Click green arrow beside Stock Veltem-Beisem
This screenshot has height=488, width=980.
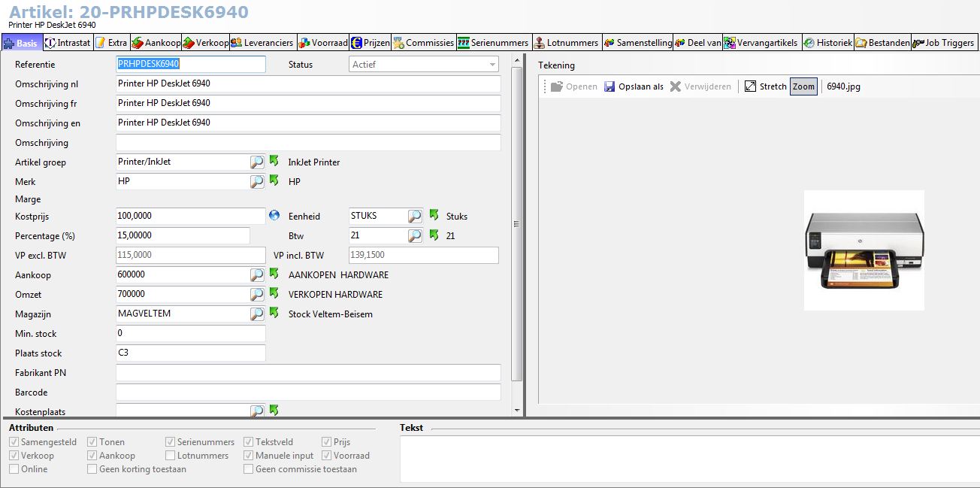tap(274, 313)
